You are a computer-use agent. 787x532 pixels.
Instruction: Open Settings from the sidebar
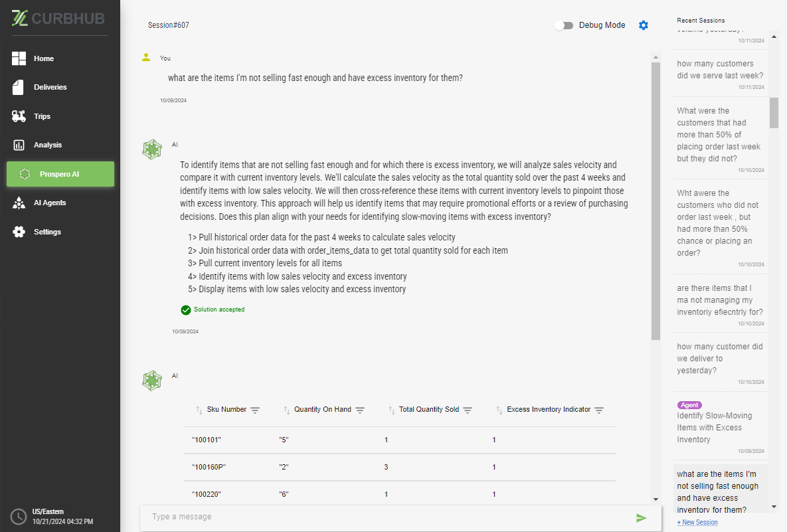47,232
